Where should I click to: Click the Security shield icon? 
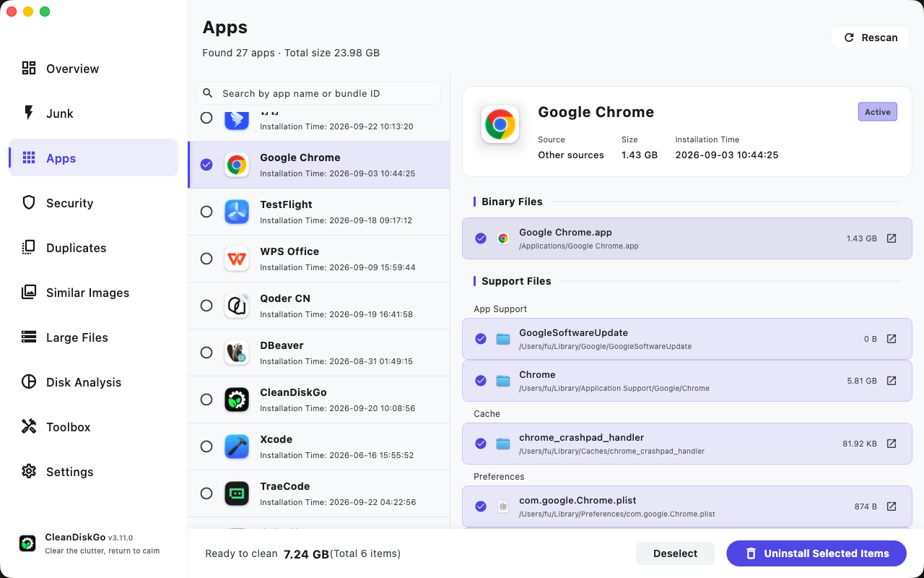tap(29, 202)
